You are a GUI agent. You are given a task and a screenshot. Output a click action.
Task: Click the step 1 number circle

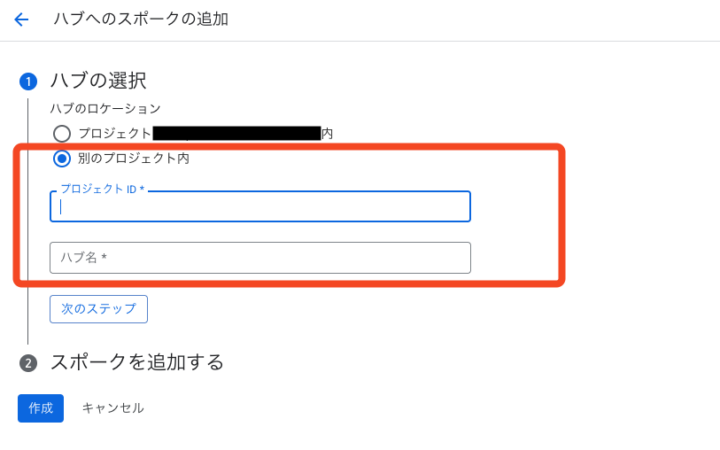click(x=27, y=81)
